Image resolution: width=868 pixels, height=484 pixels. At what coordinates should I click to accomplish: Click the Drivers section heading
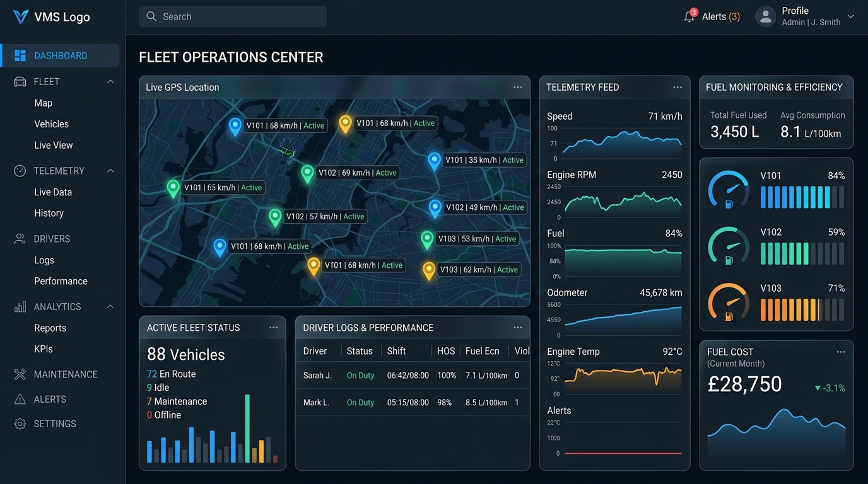[x=52, y=239]
